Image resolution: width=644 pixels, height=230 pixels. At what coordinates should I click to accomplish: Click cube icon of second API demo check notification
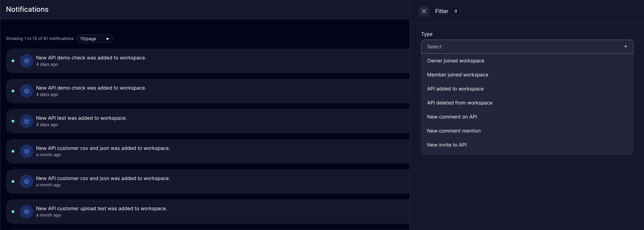(x=26, y=91)
